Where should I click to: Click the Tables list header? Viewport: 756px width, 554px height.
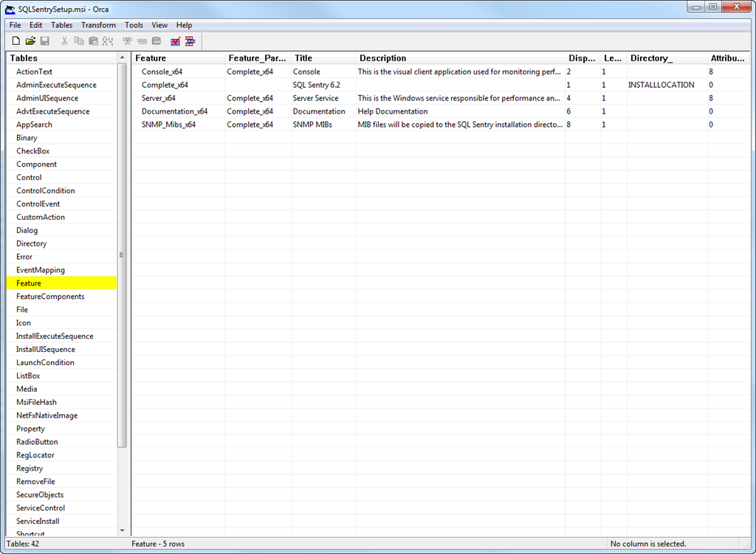62,58
